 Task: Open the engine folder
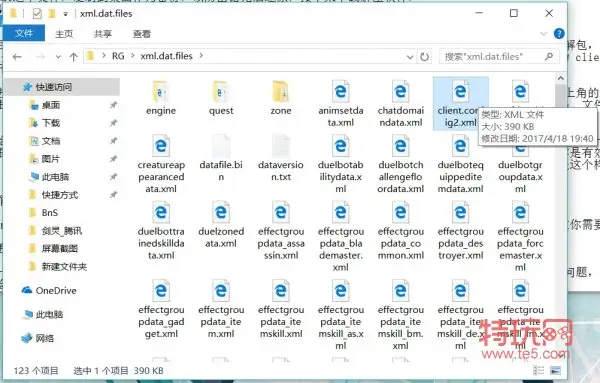(x=161, y=98)
